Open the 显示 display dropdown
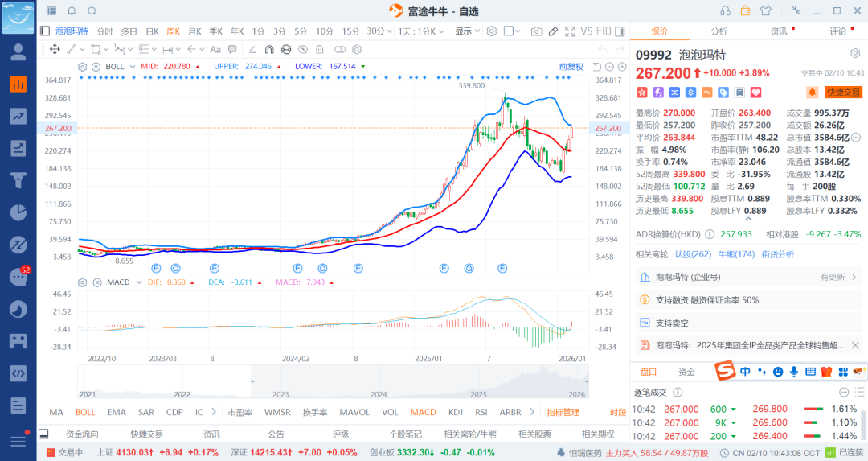Image resolution: width=868 pixels, height=461 pixels. [x=467, y=31]
